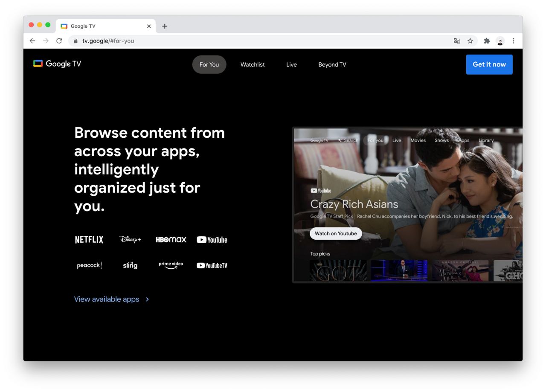This screenshot has width=546, height=392.
Task: Click the HBO Max logo
Action: [x=171, y=240]
